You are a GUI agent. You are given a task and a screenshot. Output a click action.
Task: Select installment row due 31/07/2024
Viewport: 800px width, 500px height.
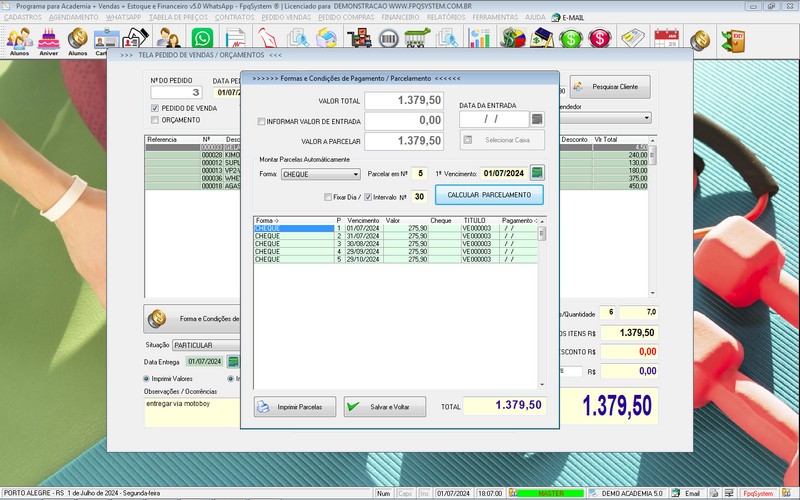(x=395, y=236)
